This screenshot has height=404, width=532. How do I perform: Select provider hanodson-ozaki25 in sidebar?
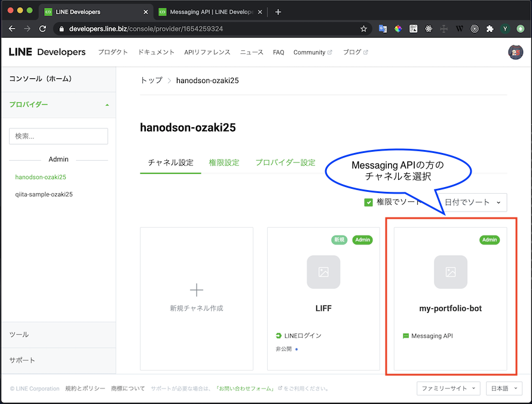[41, 177]
